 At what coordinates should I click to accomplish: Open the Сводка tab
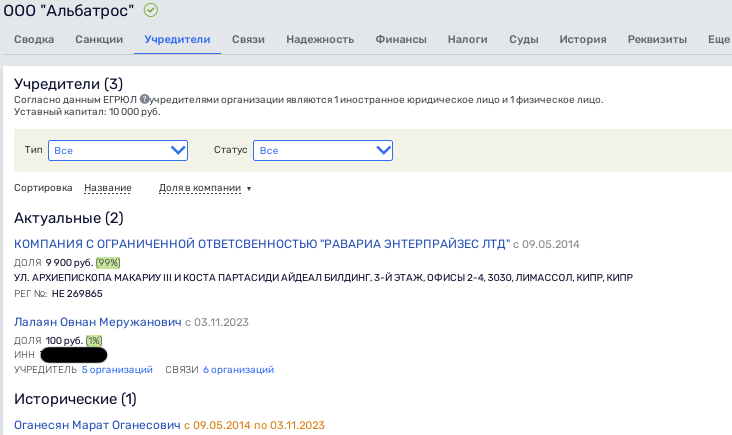(x=34, y=40)
